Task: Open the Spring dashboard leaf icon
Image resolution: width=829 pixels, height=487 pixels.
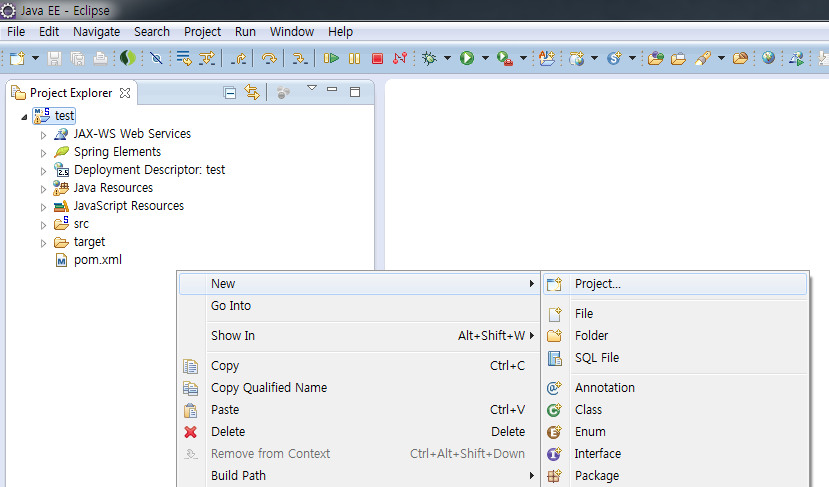Action: [x=127, y=58]
